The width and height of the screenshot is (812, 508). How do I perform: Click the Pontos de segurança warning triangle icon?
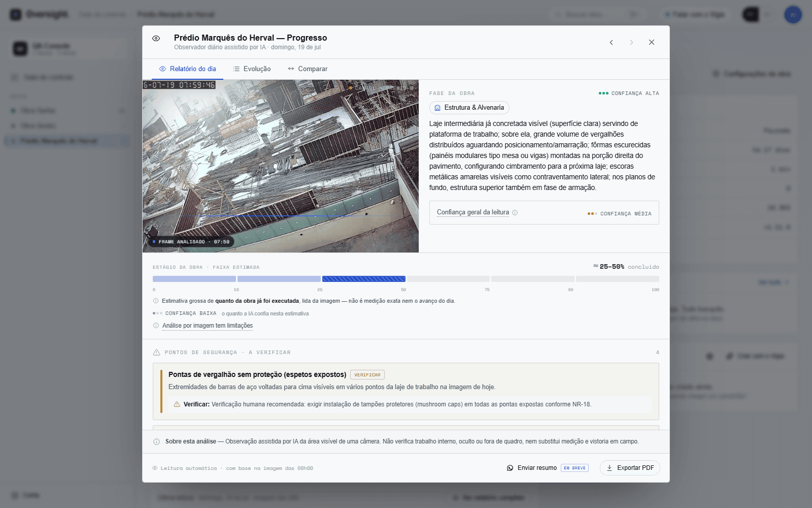point(157,353)
